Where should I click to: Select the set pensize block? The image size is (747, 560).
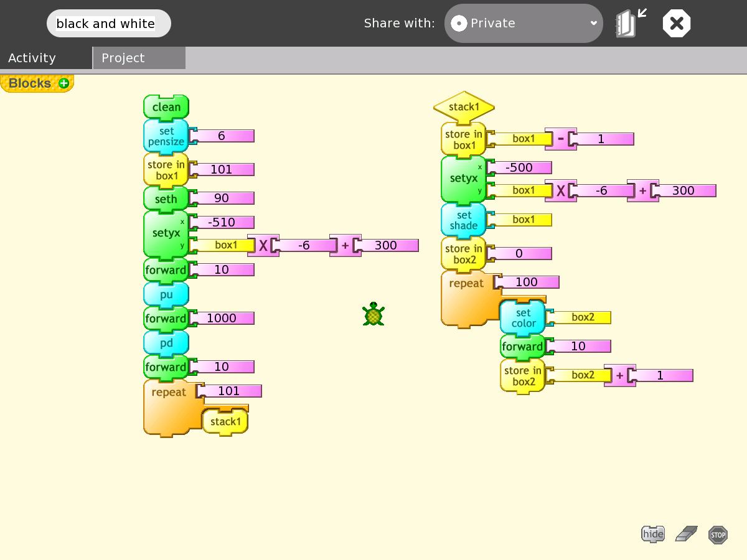166,136
